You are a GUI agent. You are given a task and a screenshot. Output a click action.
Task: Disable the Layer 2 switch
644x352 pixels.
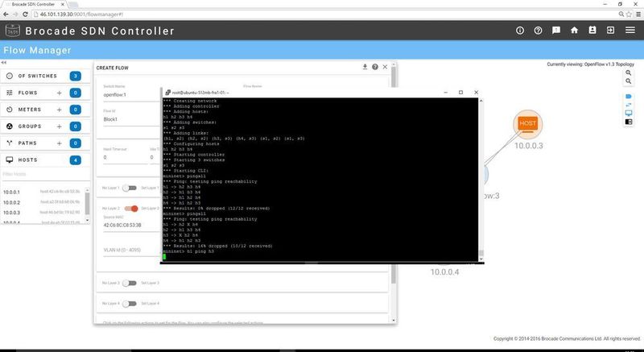tap(131, 209)
